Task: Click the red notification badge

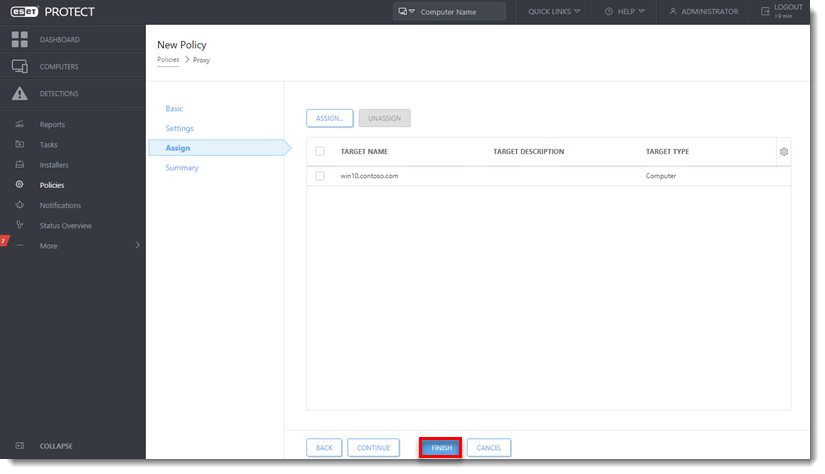Action: tap(4, 241)
